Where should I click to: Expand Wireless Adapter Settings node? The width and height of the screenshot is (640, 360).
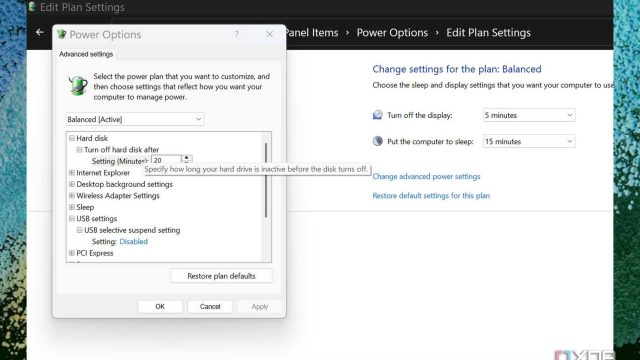pos(72,196)
